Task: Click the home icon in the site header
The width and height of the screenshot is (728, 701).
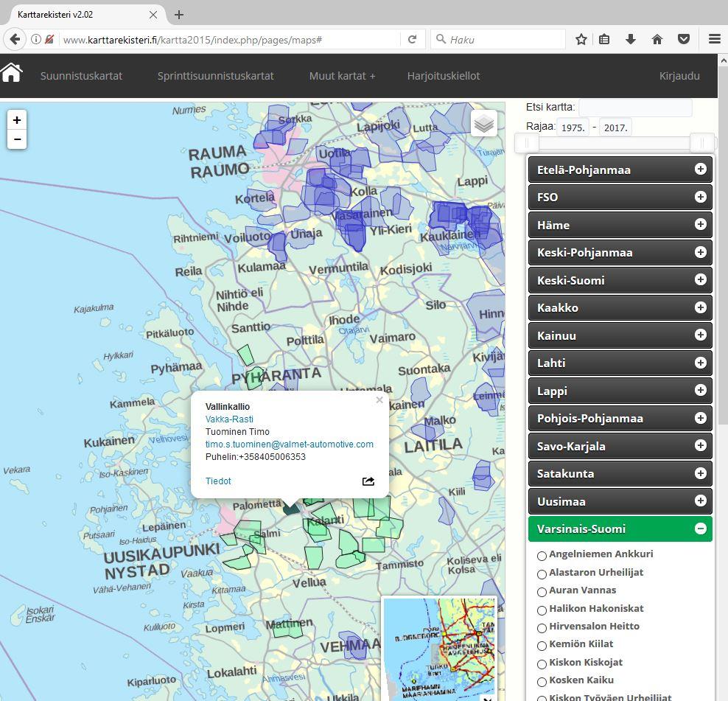Action: (x=12, y=73)
